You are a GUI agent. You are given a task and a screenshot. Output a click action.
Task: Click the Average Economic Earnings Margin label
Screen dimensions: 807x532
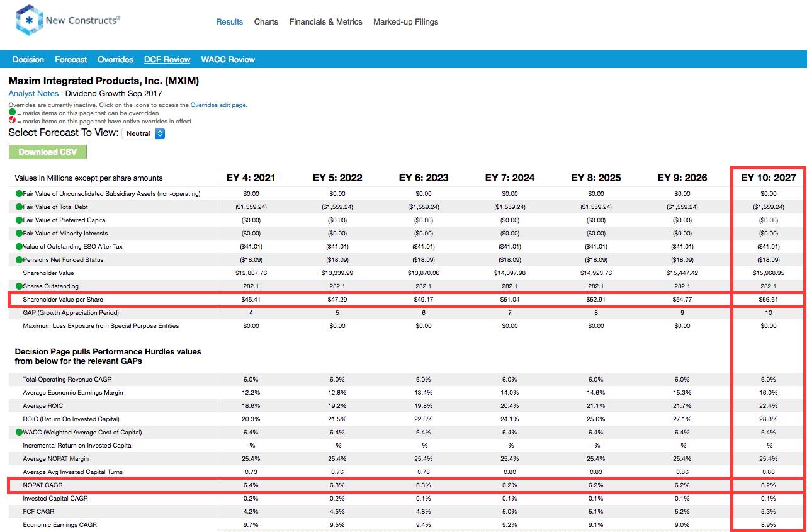73,393
